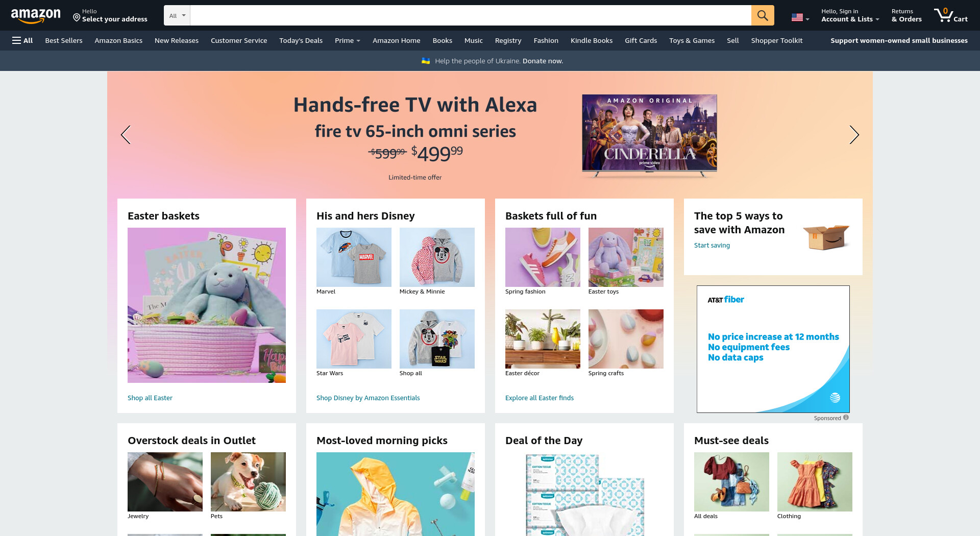Open the All search category dropdown
980x536 pixels.
click(x=177, y=15)
